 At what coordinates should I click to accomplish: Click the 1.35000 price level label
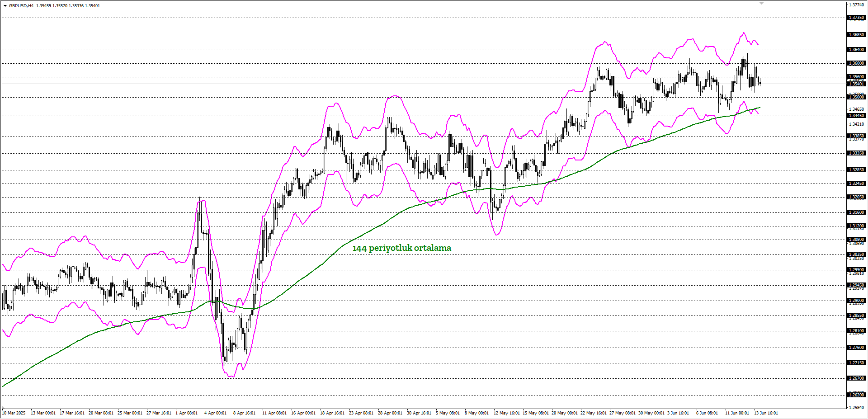coord(856,97)
